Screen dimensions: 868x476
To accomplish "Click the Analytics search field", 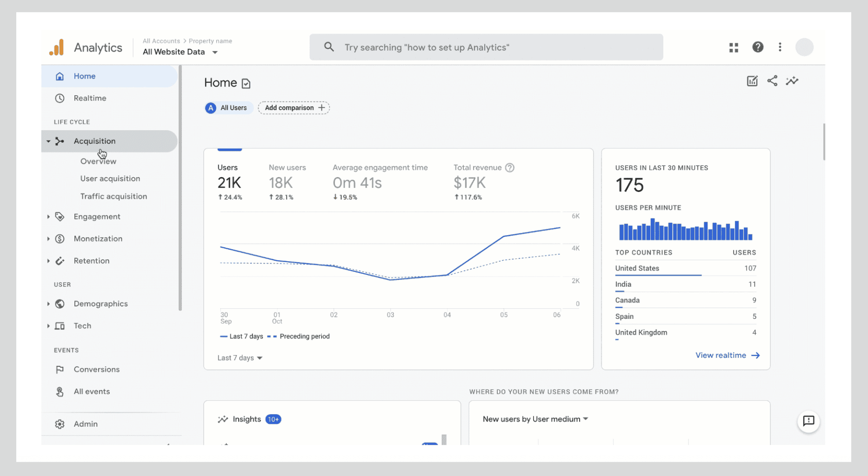I will (486, 47).
